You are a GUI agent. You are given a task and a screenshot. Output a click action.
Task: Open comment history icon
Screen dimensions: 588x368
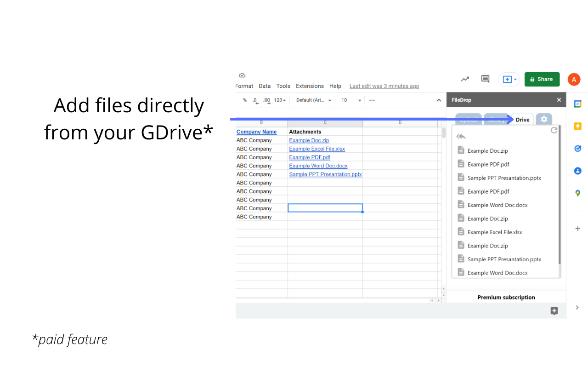(x=485, y=79)
